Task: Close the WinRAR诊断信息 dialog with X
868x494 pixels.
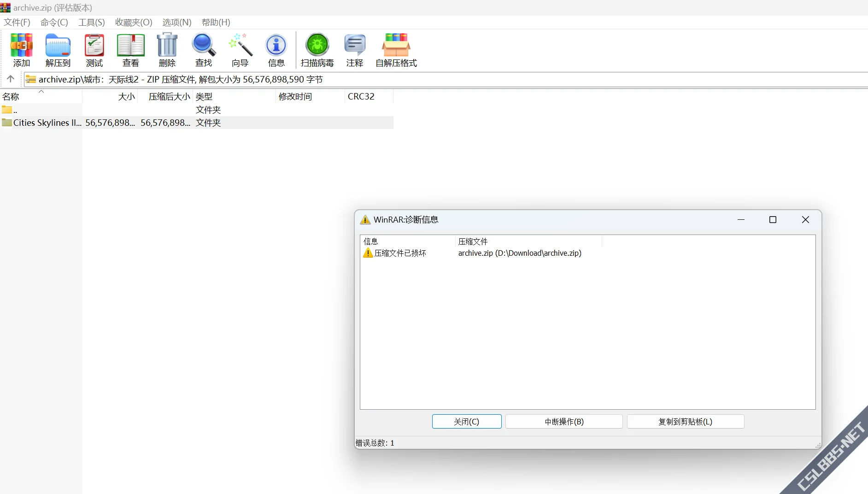Action: click(x=805, y=220)
